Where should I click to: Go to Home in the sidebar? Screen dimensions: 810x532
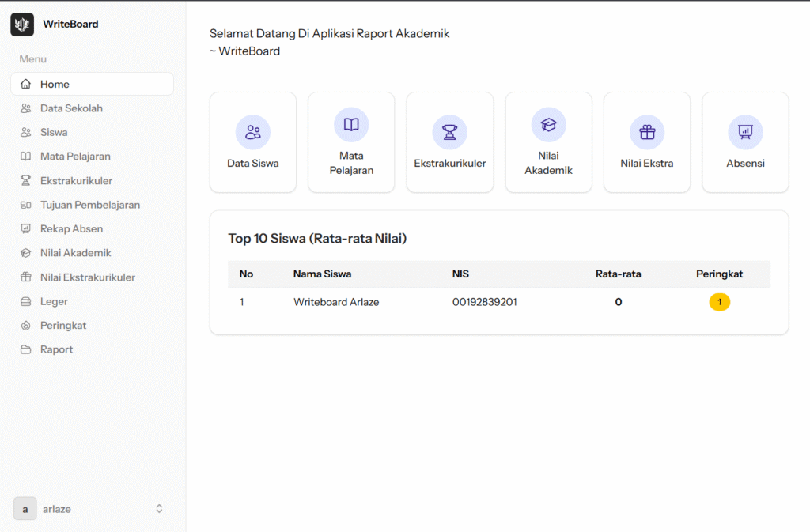[x=55, y=84]
